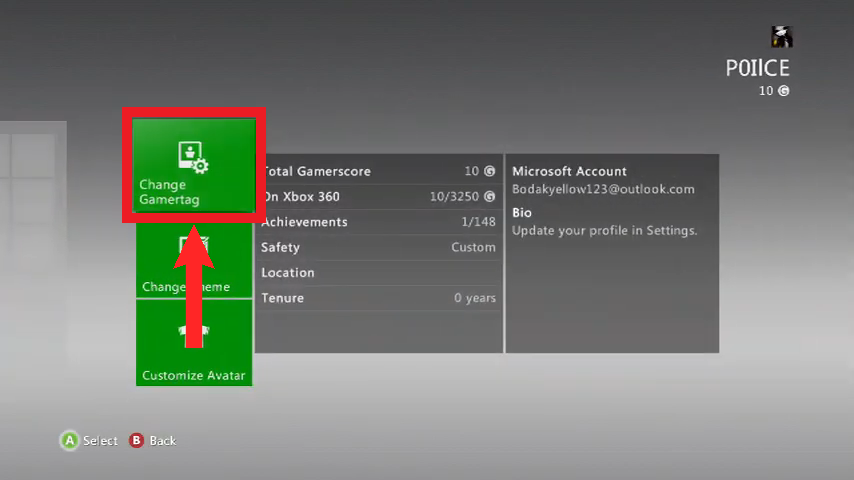
Task: Click the gamertag settings icon on Change Gamertag
Action: 193,157
